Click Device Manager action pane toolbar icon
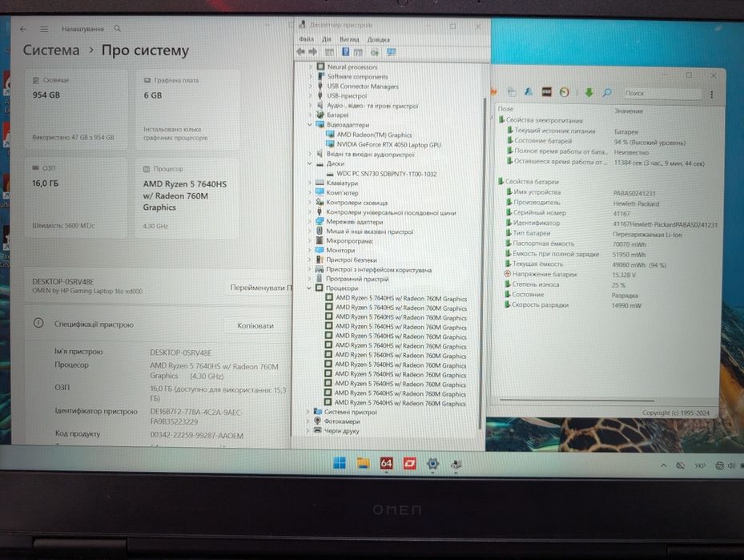The width and height of the screenshot is (744, 560). (358, 53)
